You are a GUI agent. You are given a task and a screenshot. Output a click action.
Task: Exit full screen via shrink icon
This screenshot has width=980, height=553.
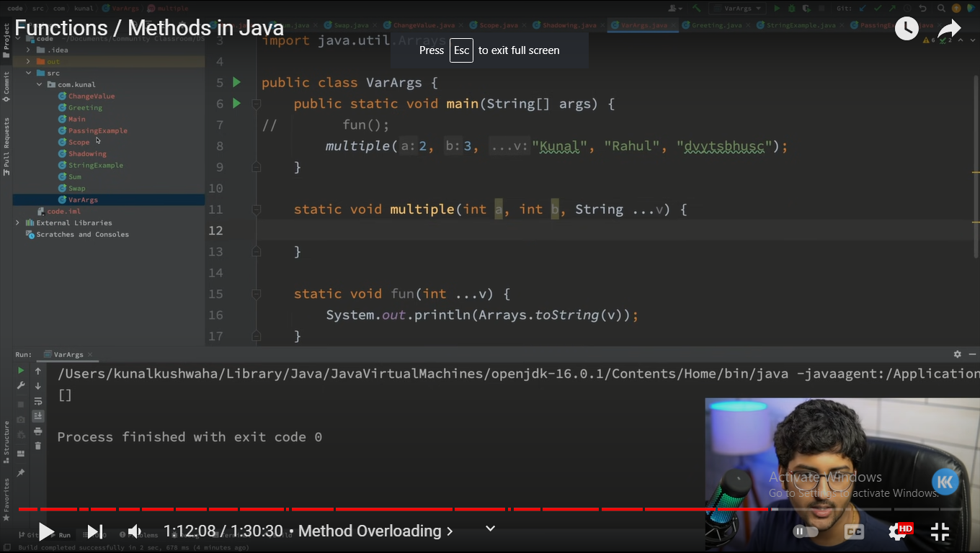click(940, 531)
